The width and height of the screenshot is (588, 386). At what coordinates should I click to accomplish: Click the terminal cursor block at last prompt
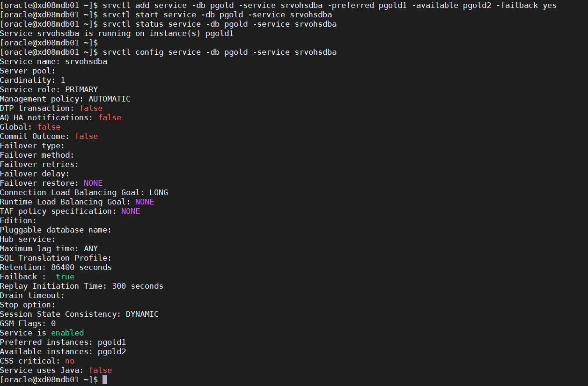[x=105, y=379]
